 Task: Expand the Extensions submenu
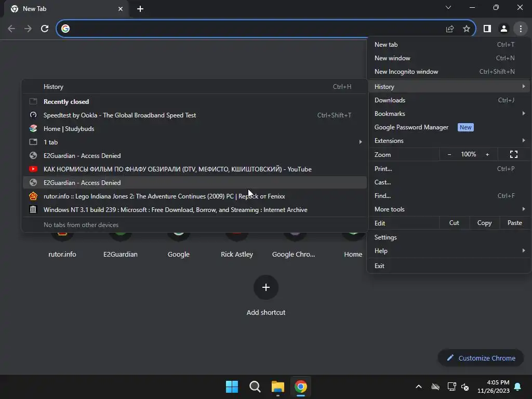(449, 141)
